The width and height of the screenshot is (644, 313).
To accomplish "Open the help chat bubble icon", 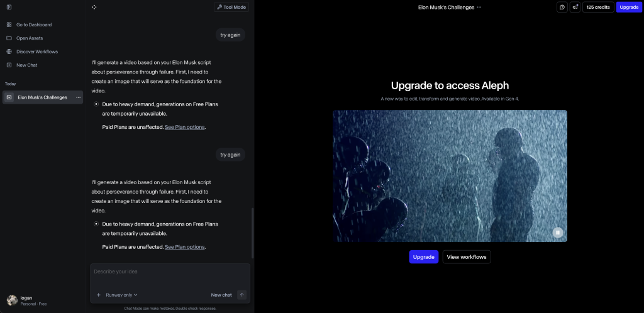I will coord(562,7).
